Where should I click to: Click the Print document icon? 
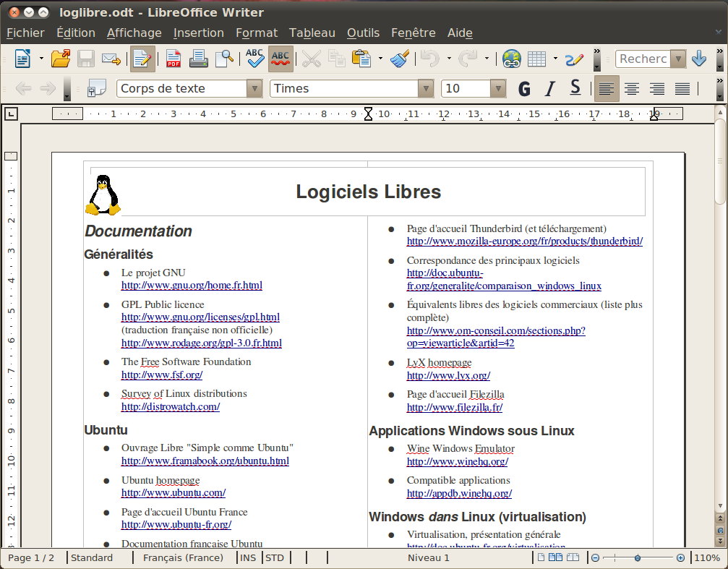pyautogui.click(x=199, y=59)
